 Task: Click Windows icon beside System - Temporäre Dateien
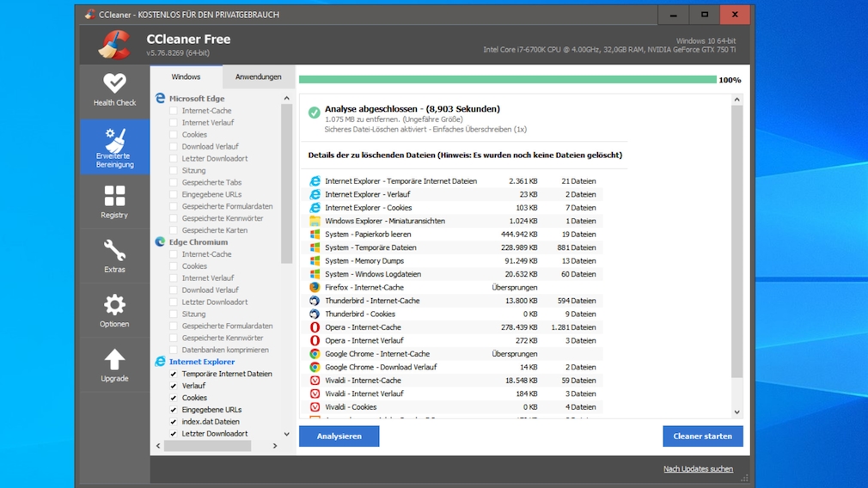pyautogui.click(x=315, y=247)
